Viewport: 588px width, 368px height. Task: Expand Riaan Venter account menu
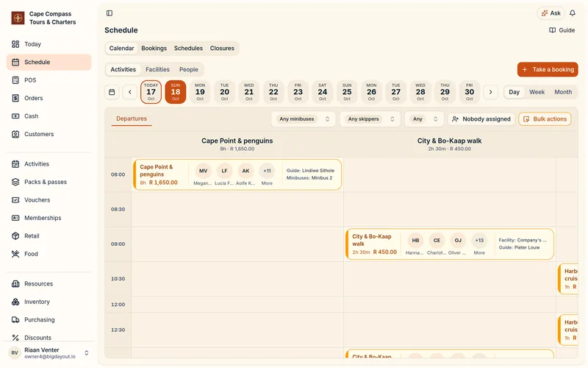pyautogui.click(x=87, y=353)
